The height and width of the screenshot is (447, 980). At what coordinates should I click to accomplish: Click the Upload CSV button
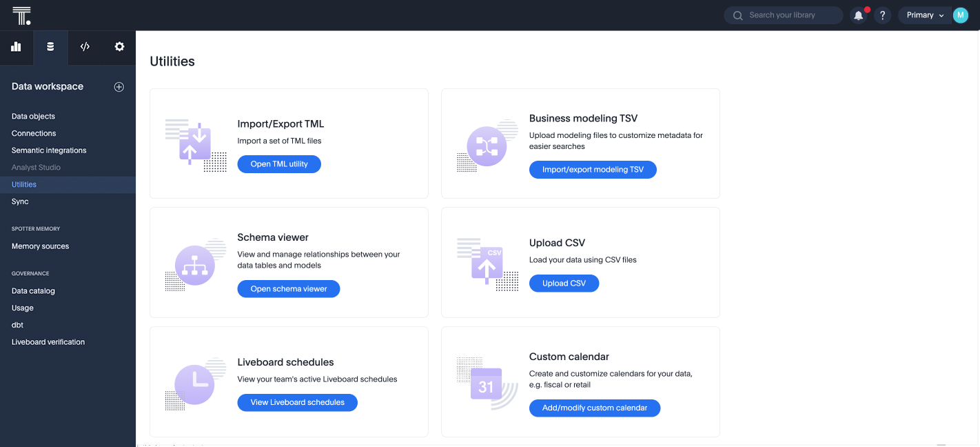point(564,284)
